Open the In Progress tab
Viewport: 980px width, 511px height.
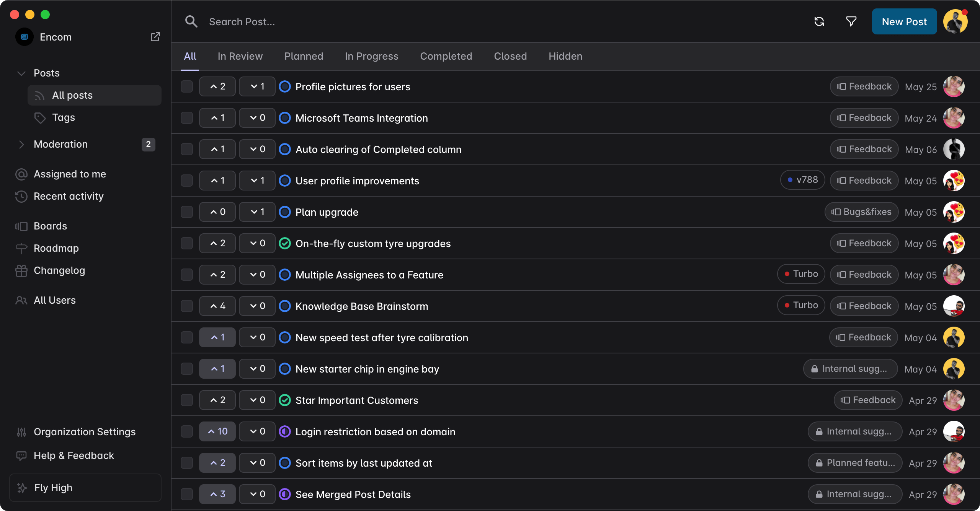(372, 56)
